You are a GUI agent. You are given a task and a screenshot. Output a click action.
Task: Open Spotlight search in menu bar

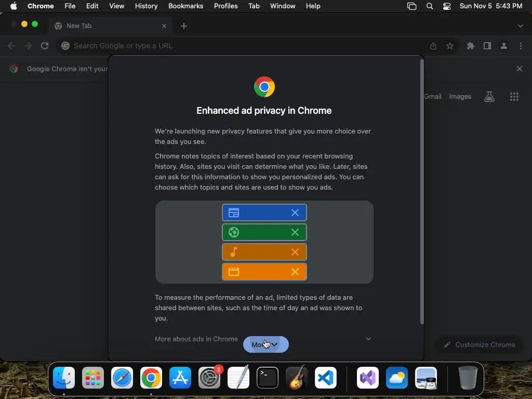430,6
